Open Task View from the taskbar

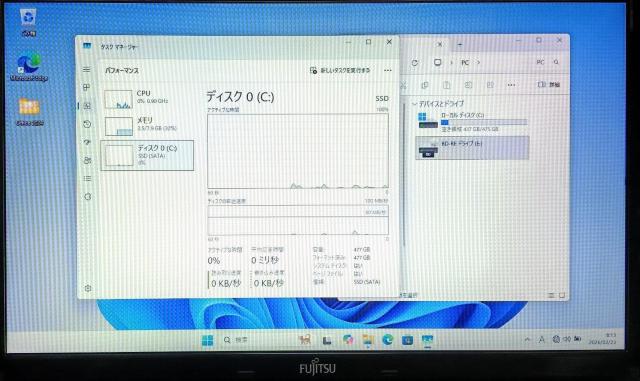pyautogui.click(x=327, y=340)
